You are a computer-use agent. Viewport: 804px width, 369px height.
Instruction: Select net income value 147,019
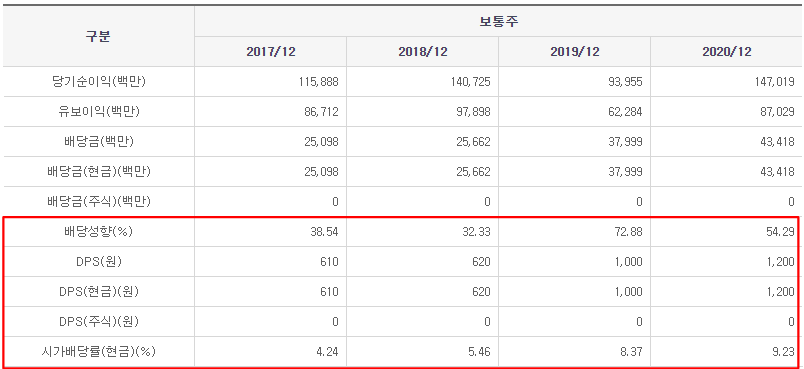(x=774, y=82)
